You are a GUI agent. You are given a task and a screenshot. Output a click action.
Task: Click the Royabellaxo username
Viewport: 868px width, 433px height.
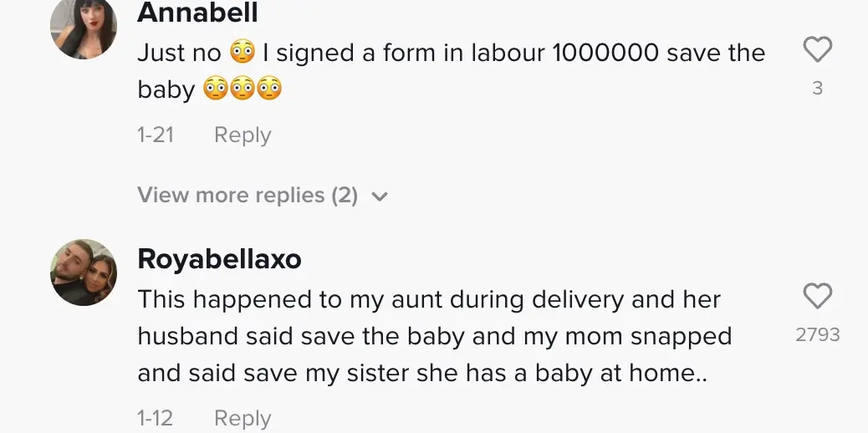pos(219,259)
